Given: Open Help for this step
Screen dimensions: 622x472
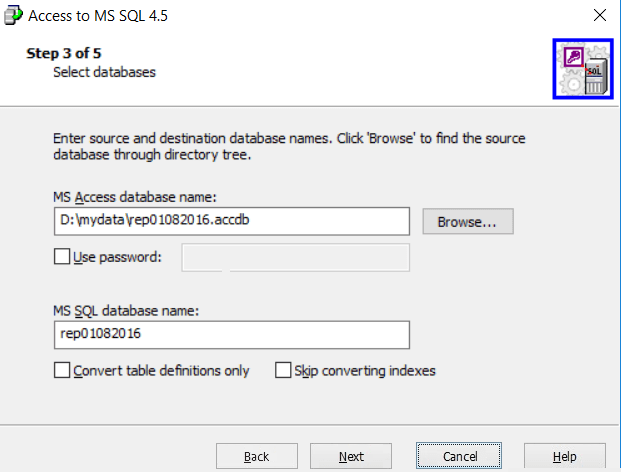Looking at the screenshot, I should click(x=564, y=456).
